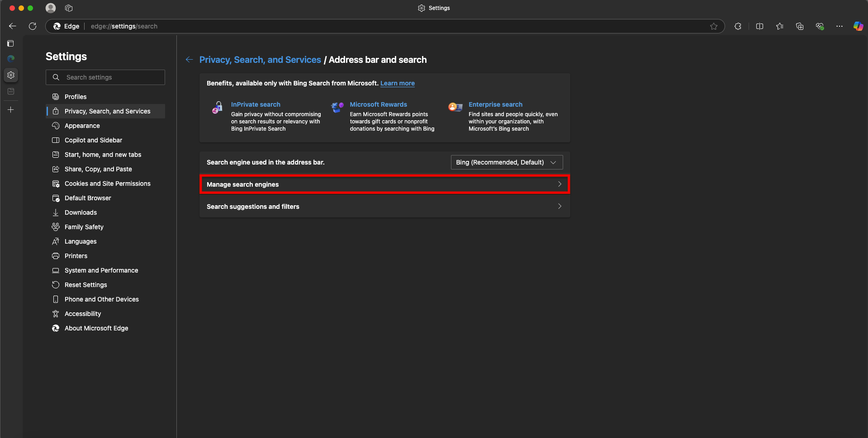The height and width of the screenshot is (438, 868).
Task: Click the InPrivate search padlock icon
Action: click(x=218, y=108)
